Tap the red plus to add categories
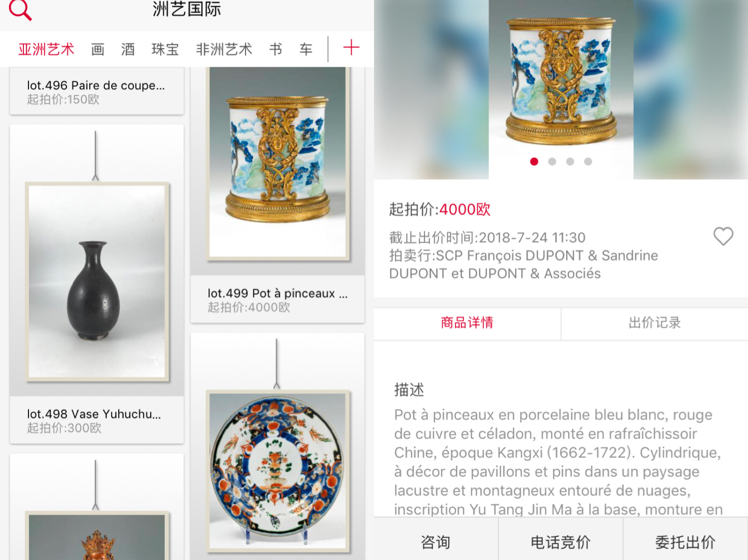The image size is (748, 560). tap(351, 48)
